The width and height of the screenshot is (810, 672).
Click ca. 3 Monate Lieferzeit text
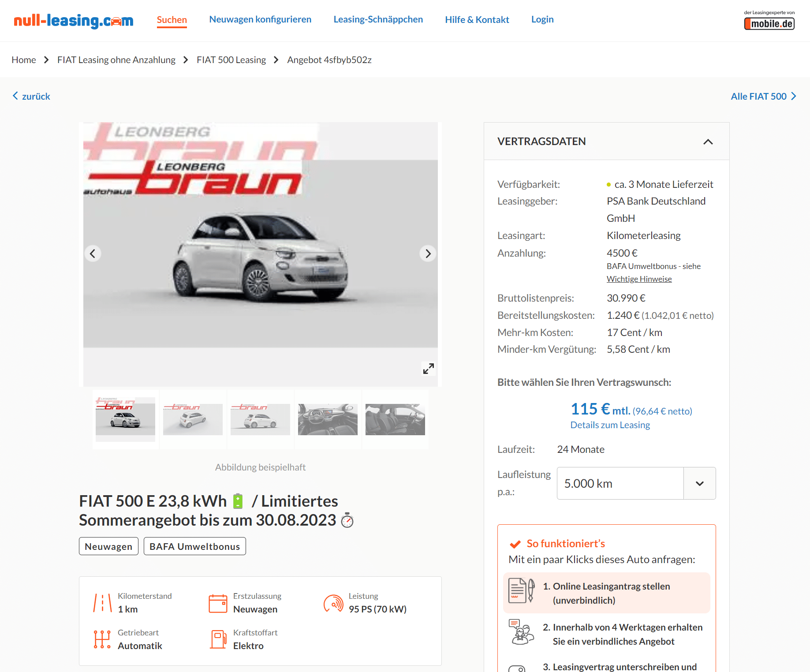click(x=664, y=184)
